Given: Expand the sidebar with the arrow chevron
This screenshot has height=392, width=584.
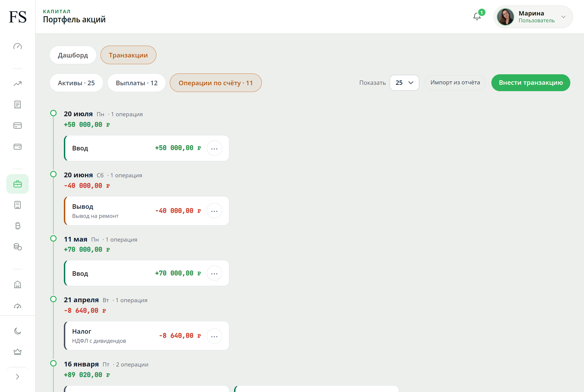Looking at the screenshot, I should (x=18, y=377).
